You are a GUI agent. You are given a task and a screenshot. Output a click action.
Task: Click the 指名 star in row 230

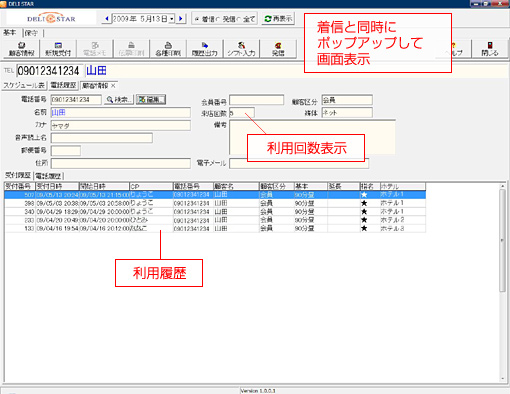[364, 220]
